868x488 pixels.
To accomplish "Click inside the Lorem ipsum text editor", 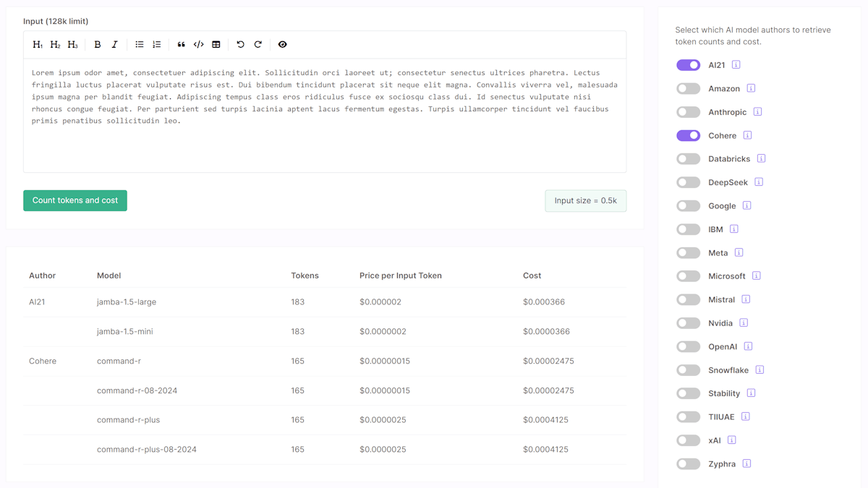I will coord(325,116).
